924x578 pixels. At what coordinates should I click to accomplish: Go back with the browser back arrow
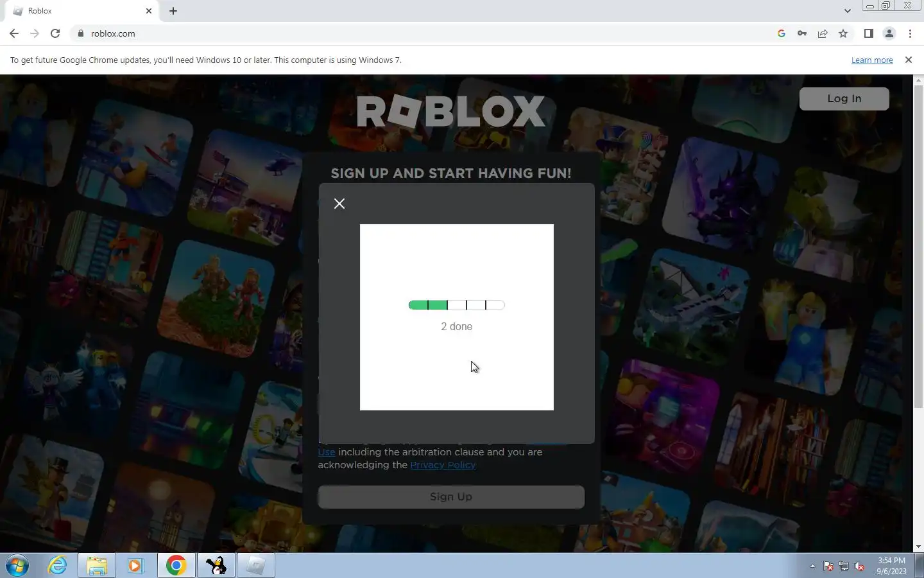14,33
